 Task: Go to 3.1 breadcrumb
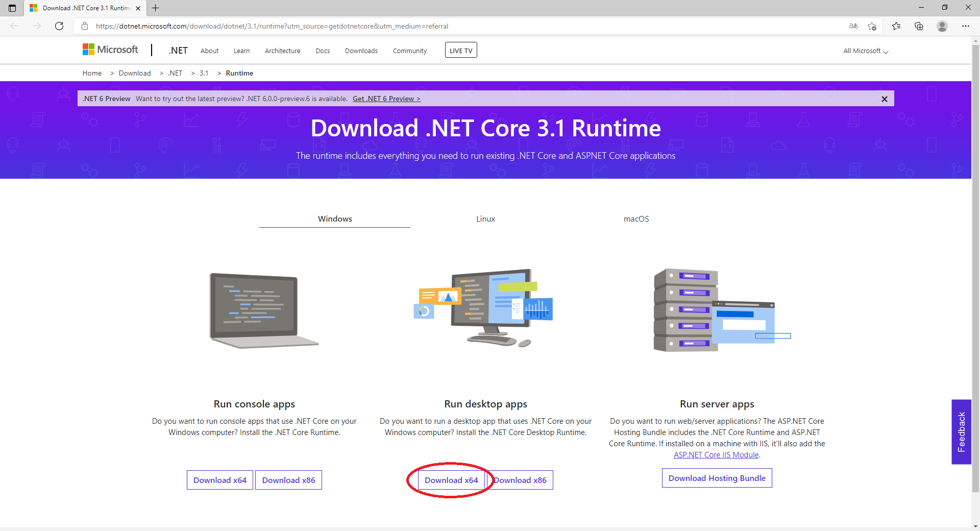click(204, 73)
